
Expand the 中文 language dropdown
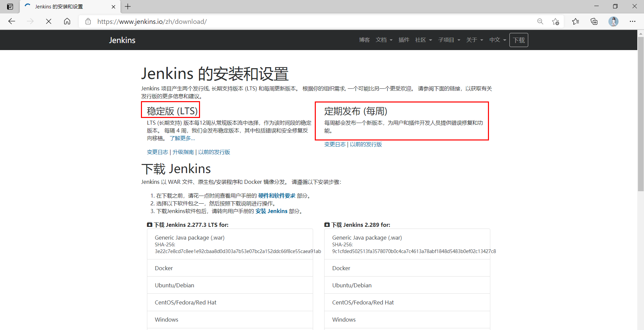(x=497, y=40)
